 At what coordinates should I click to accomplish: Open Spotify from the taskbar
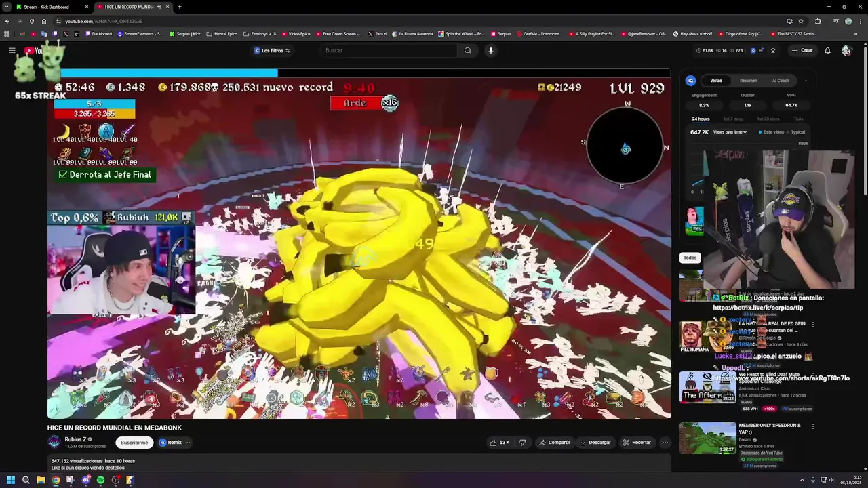pos(100,480)
